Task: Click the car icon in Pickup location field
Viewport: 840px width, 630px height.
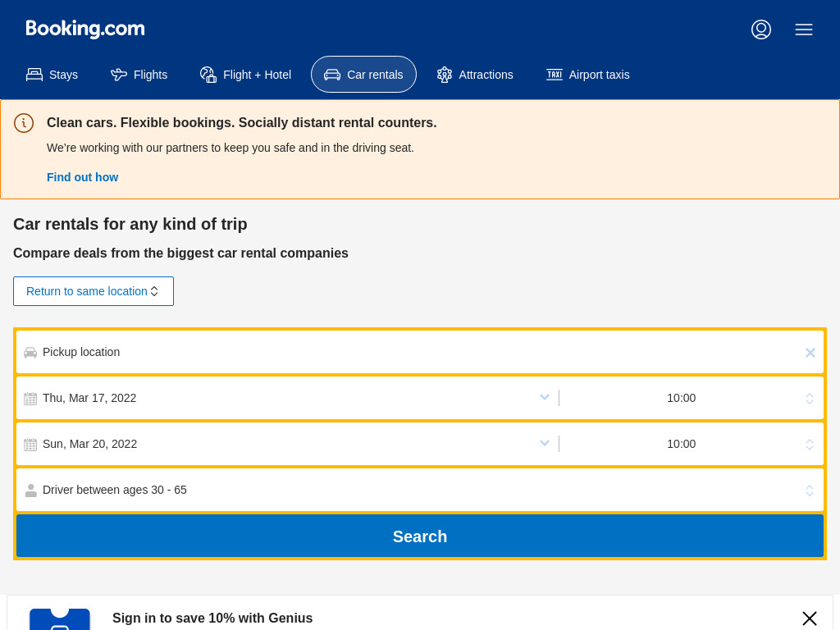Action: (x=30, y=353)
